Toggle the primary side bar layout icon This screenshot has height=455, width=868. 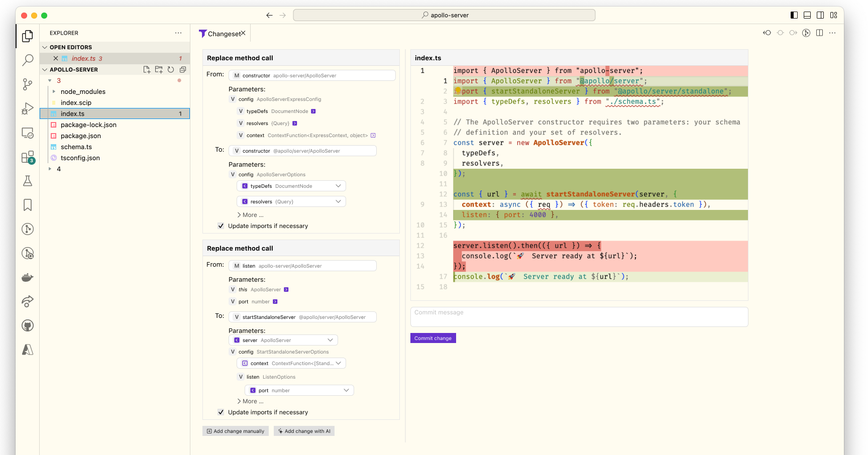coord(794,15)
